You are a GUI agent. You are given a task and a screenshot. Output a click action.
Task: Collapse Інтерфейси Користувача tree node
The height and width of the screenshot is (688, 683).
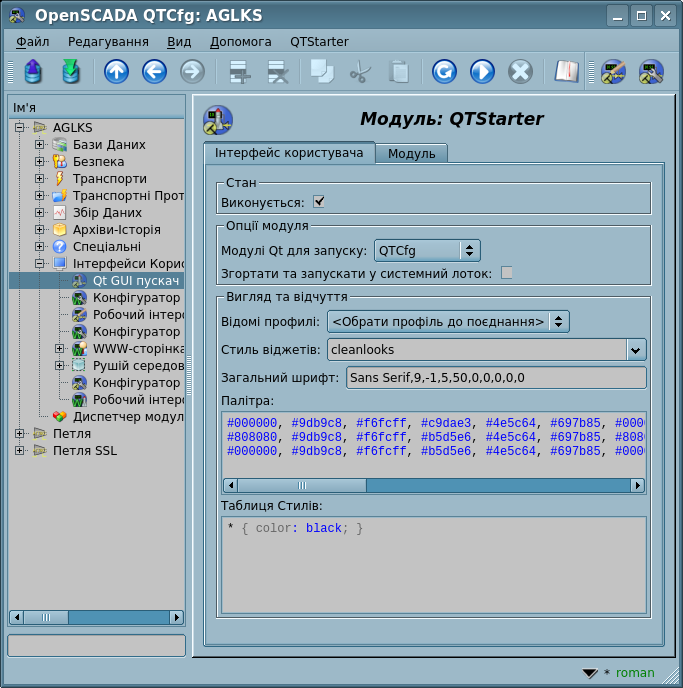(39, 263)
